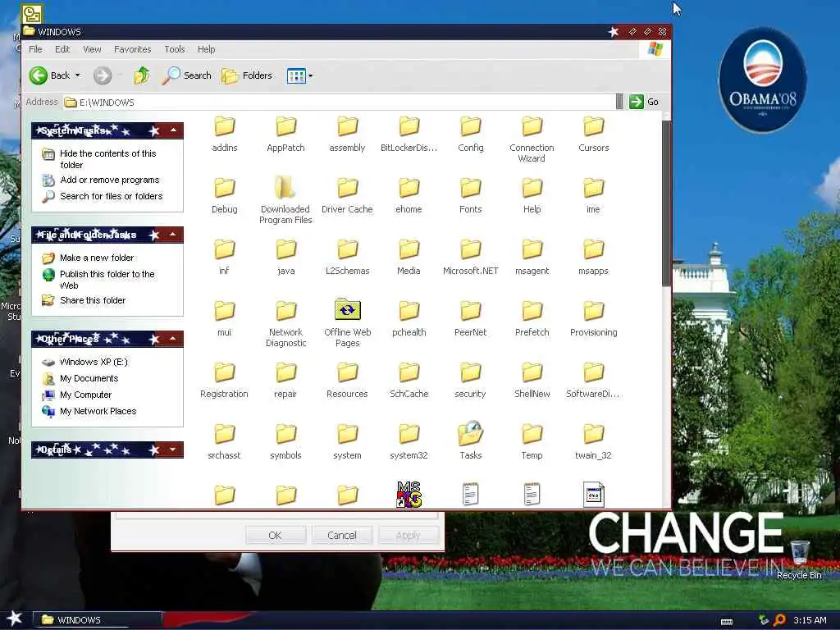This screenshot has width=840, height=630.
Task: Click the orange magnifier tray icon
Action: point(780,620)
